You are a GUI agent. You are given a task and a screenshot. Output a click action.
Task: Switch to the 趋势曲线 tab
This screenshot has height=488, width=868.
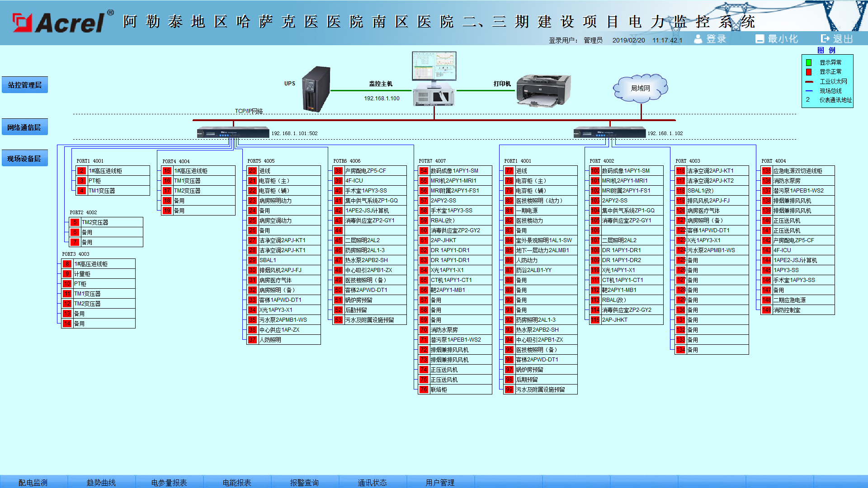click(x=101, y=482)
